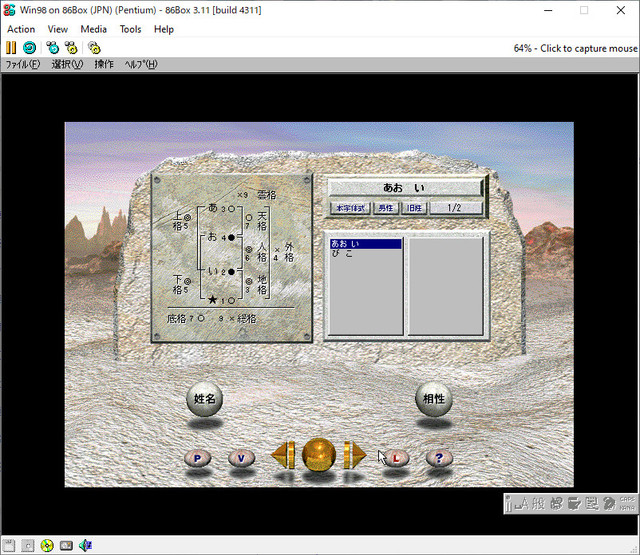Image resolution: width=640 pixels, height=555 pixels.
Task: Click the 相性 stone ball
Action: (x=434, y=399)
